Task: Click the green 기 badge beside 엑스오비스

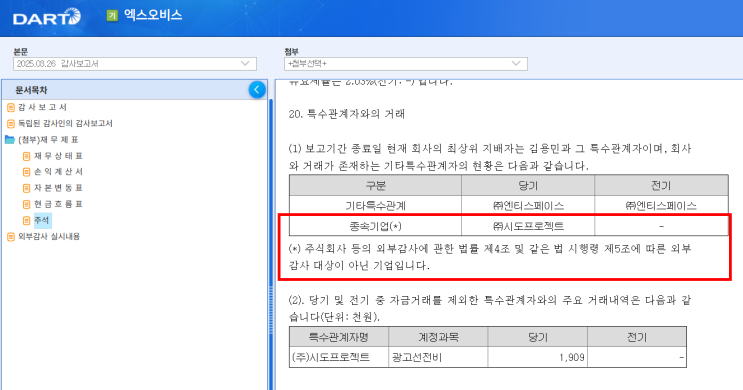Action: click(x=112, y=16)
